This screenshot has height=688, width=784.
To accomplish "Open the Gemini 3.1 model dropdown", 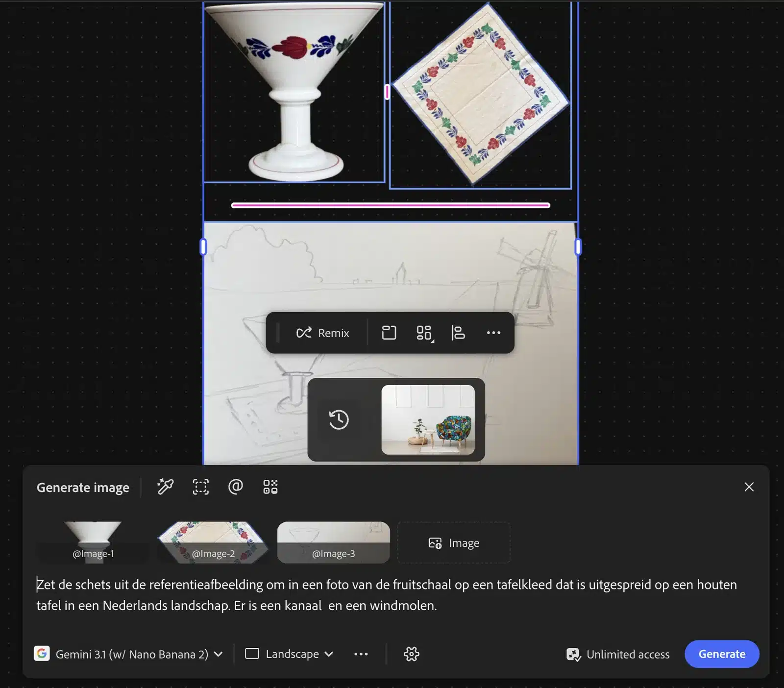I will (x=128, y=654).
